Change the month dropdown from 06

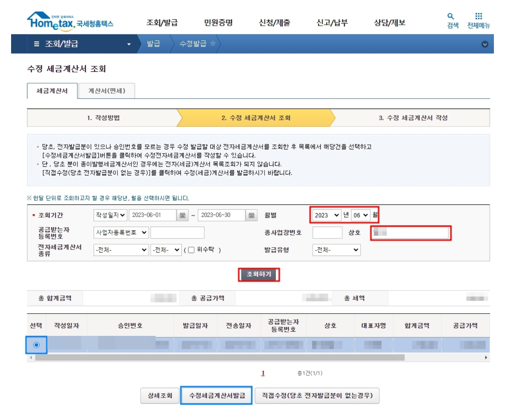361,215
